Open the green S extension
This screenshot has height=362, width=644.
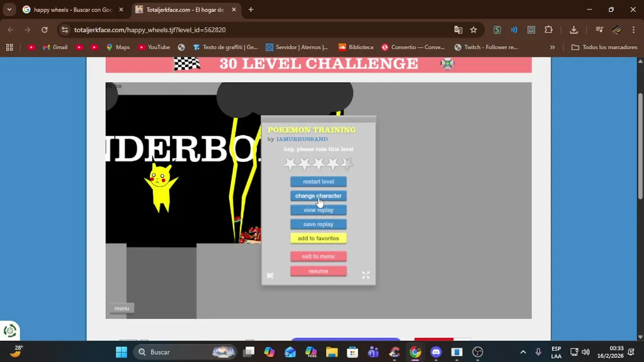click(497, 30)
